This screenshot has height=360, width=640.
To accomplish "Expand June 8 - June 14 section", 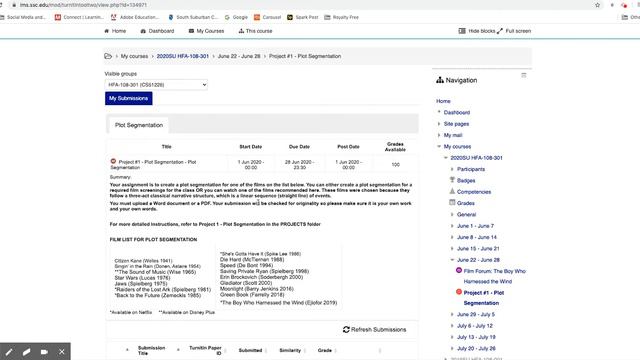I will [x=452, y=237].
